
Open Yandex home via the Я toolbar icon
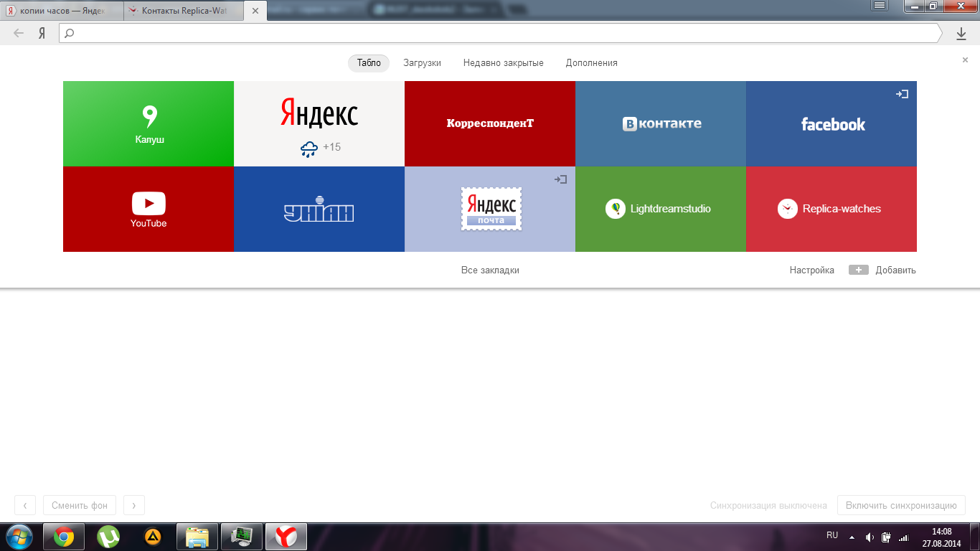pyautogui.click(x=42, y=33)
